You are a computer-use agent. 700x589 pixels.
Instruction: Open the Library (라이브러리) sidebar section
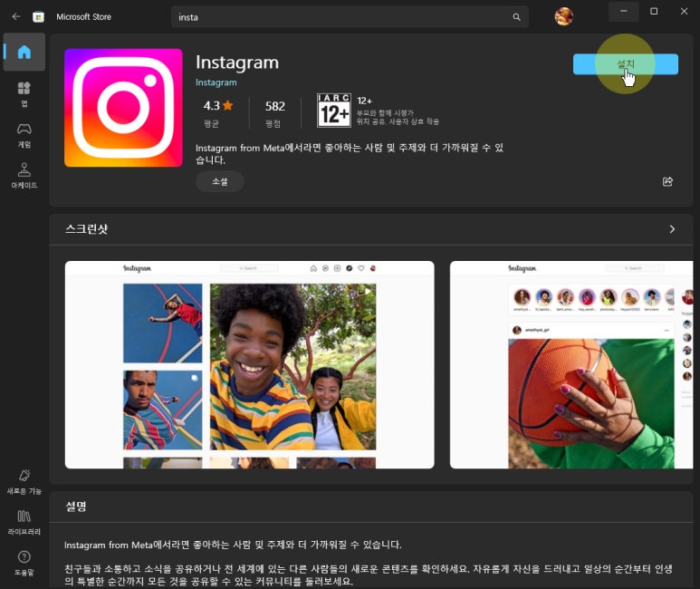pyautogui.click(x=24, y=523)
